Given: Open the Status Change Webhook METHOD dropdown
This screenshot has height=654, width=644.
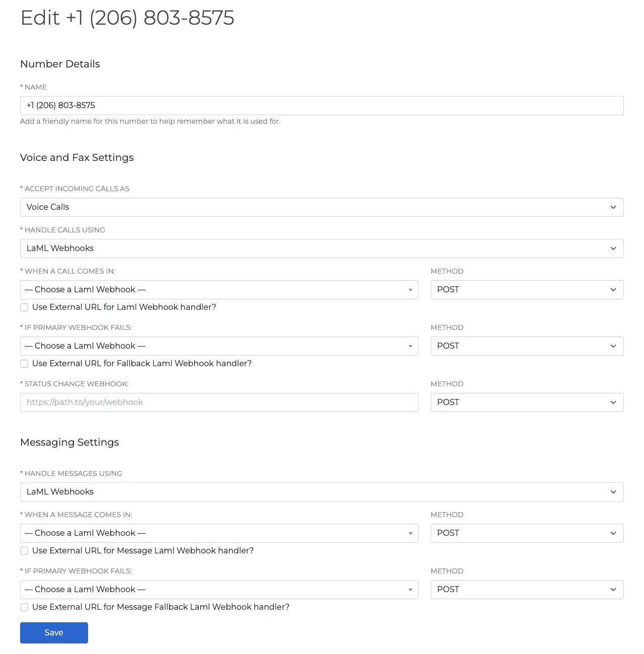Looking at the screenshot, I should [x=527, y=402].
